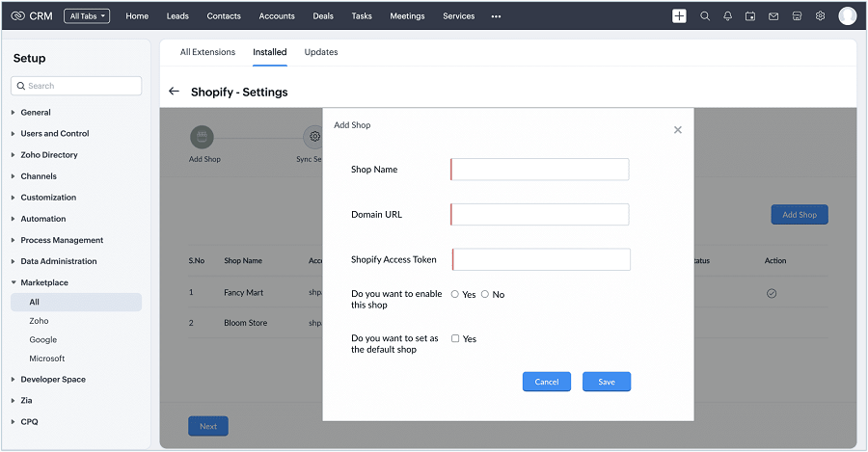Select Yes to enable this shop

pos(455,294)
